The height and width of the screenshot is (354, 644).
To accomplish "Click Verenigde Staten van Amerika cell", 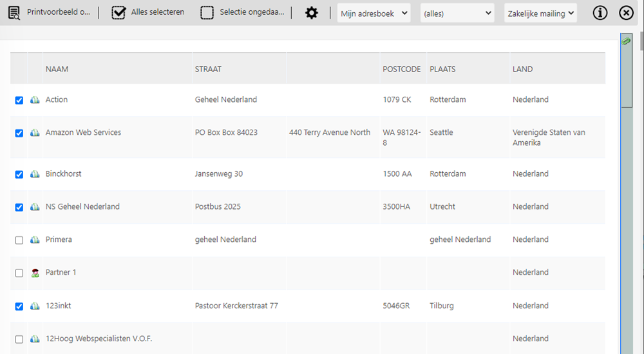I will tap(549, 137).
